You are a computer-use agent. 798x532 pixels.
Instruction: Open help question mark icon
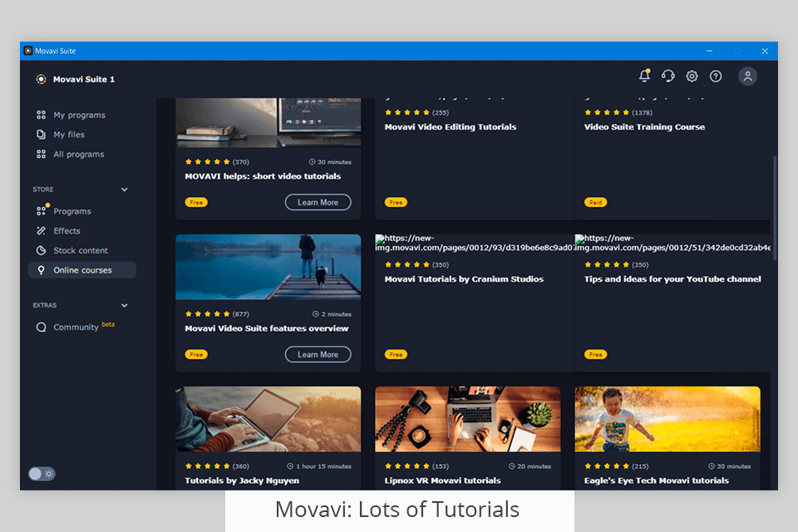tap(716, 76)
